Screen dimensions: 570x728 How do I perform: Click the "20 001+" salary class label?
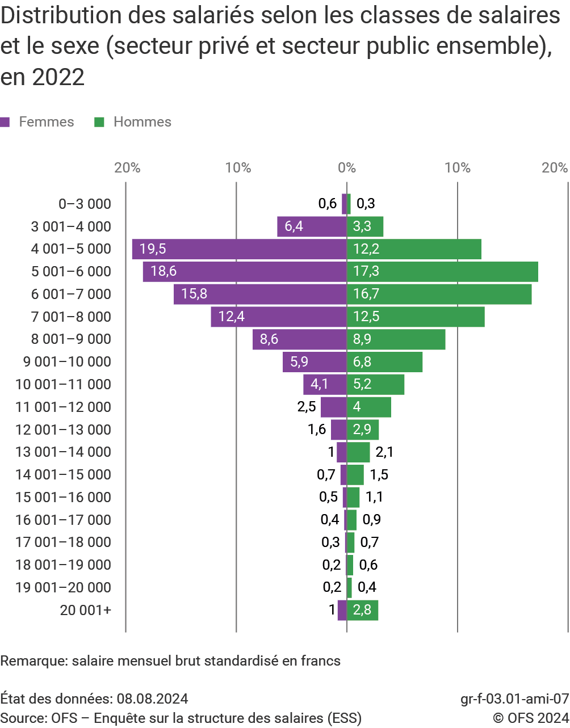click(x=85, y=610)
